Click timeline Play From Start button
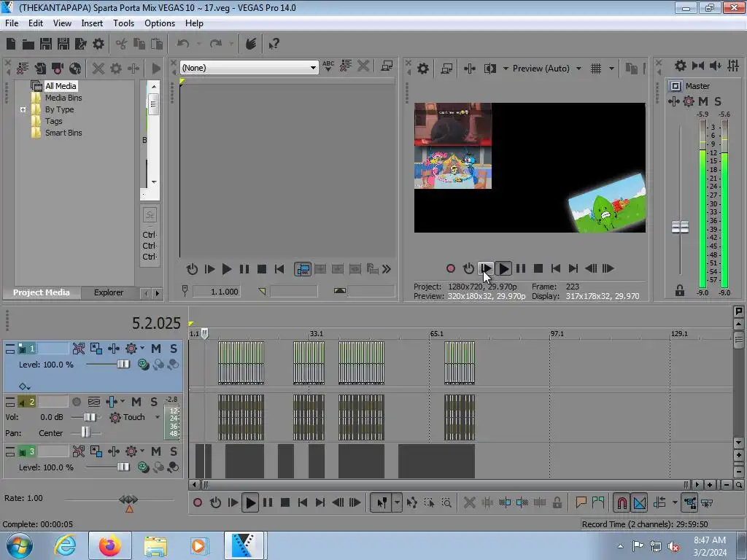The height and width of the screenshot is (560, 747). click(x=233, y=502)
